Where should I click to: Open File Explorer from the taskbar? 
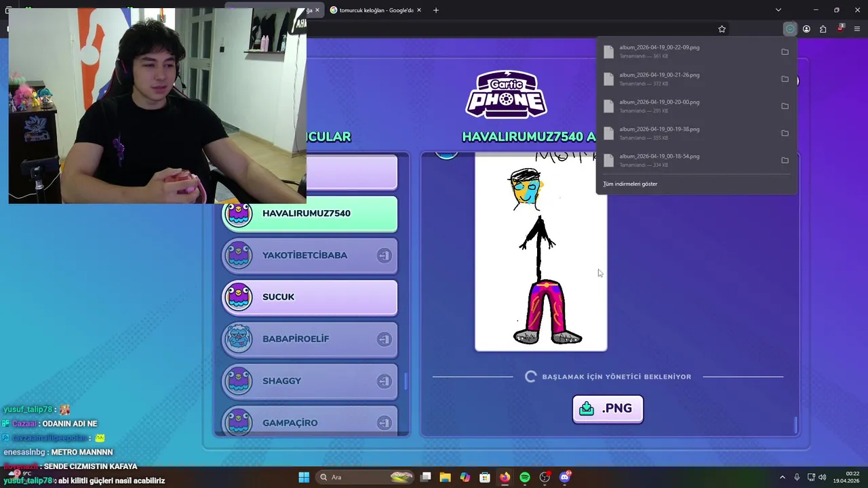(446, 477)
